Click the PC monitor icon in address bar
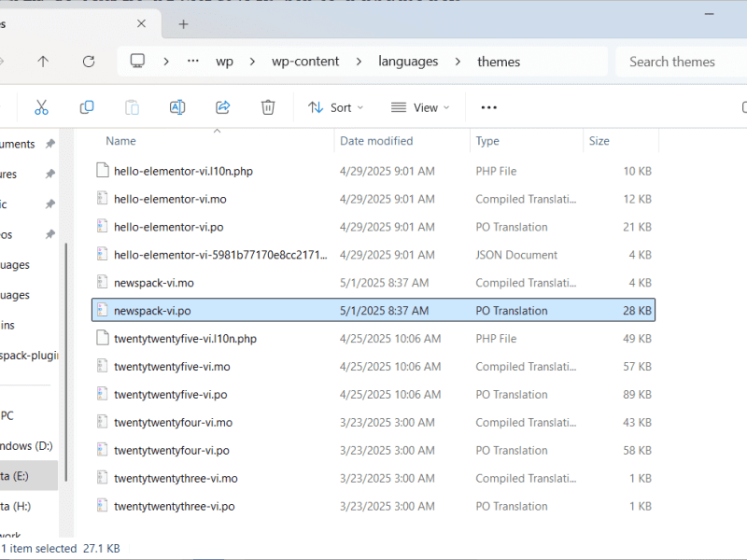The image size is (747, 560). tap(137, 61)
